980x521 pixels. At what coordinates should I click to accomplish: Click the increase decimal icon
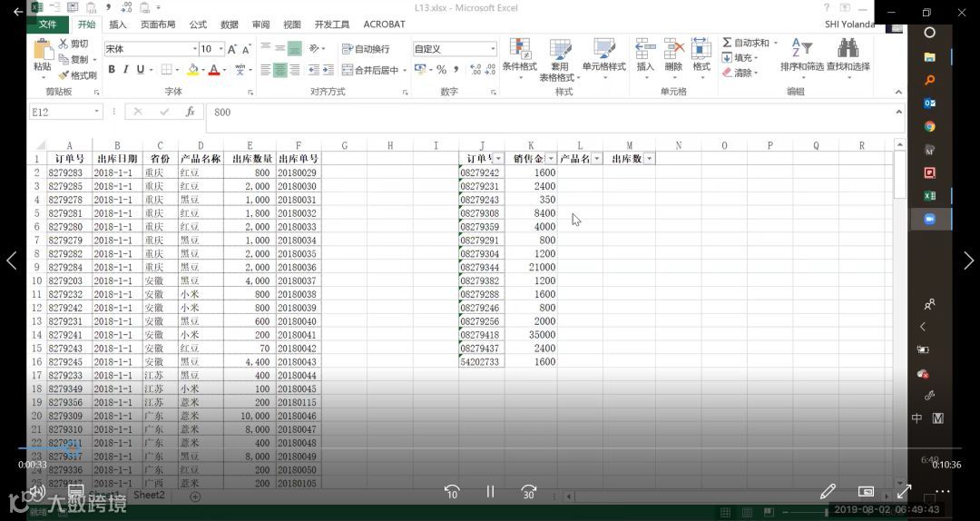coord(475,69)
